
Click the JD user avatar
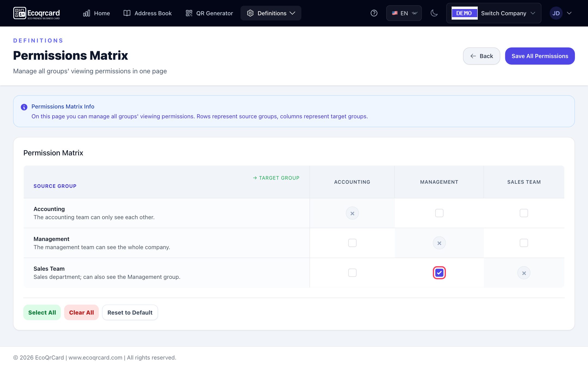click(556, 13)
